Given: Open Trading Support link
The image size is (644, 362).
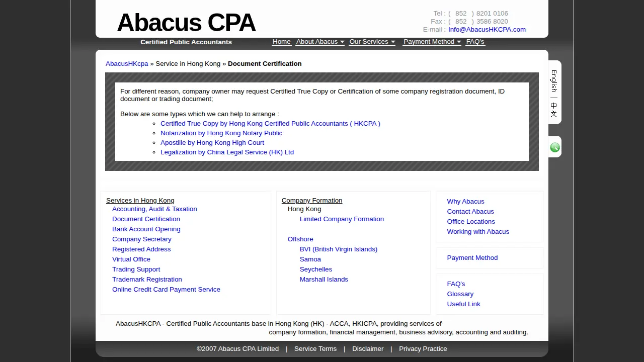Looking at the screenshot, I should coord(136,269).
